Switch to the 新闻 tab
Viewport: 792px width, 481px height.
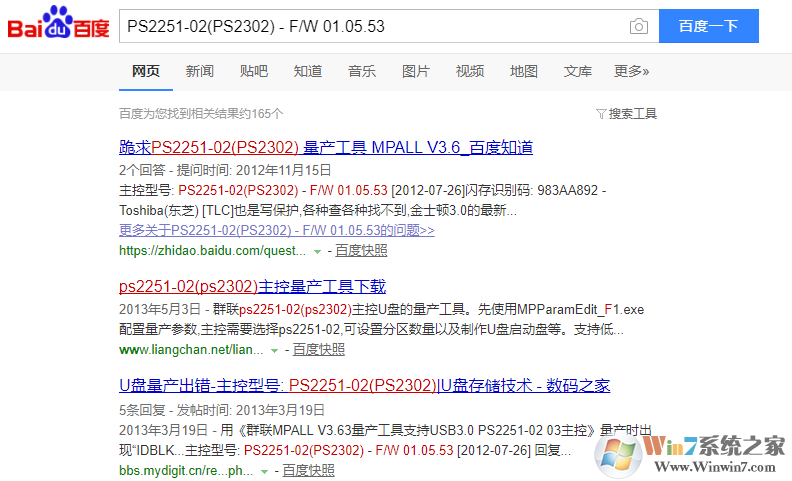(x=200, y=71)
